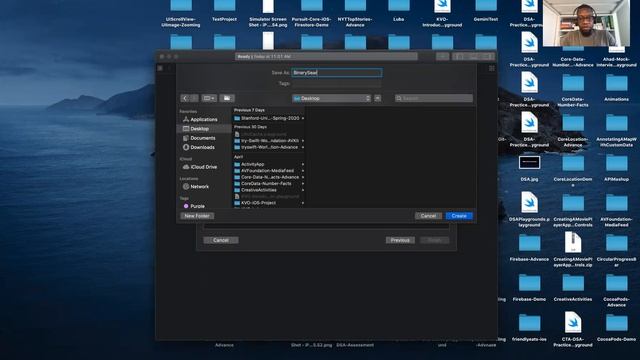Open the CoreLocation-Advance desktop folder
Viewport: 640px width, 360px height.
573,123
